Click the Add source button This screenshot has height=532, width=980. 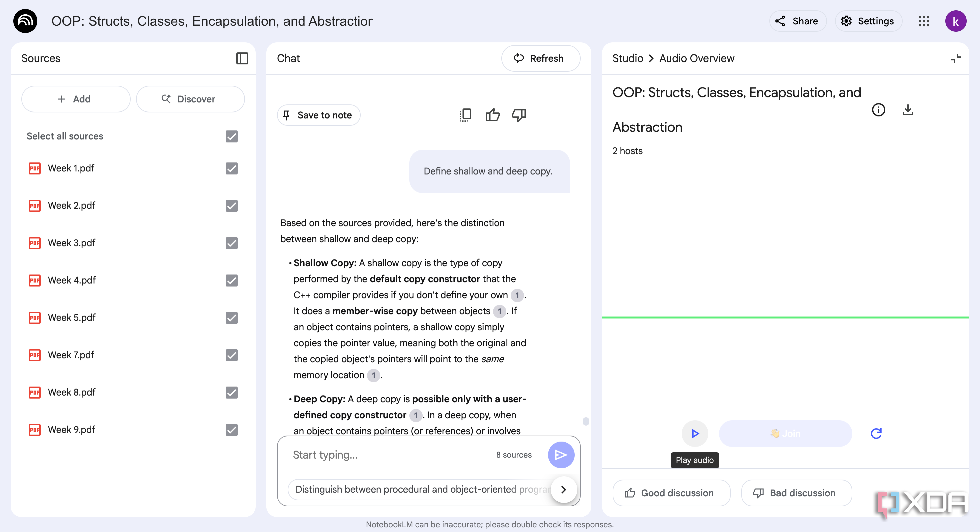(x=76, y=99)
